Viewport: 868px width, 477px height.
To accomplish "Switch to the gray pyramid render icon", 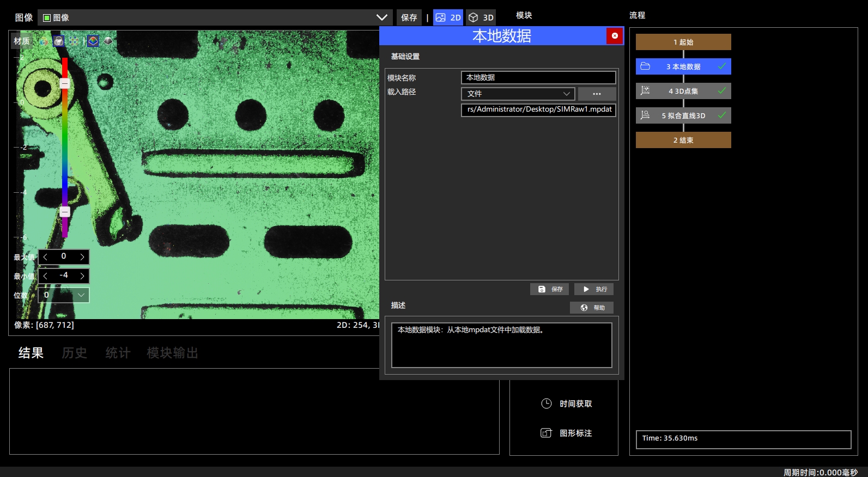I will click(x=108, y=41).
